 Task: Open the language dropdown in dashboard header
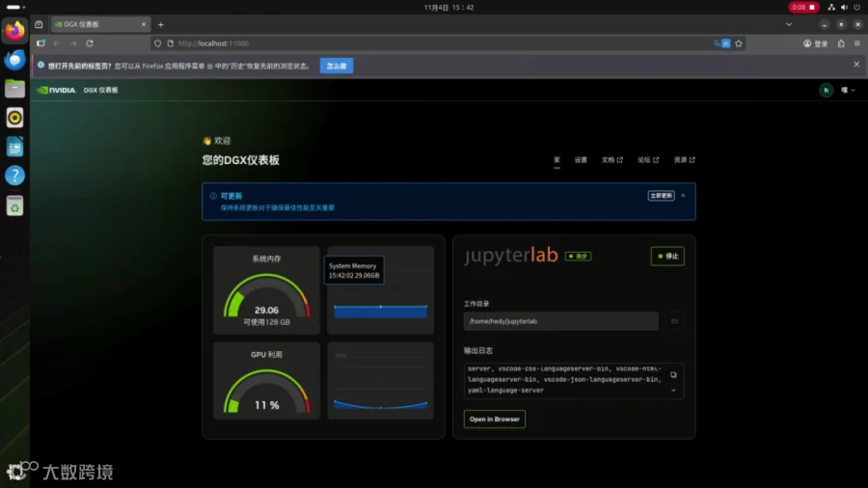pyautogui.click(x=848, y=91)
